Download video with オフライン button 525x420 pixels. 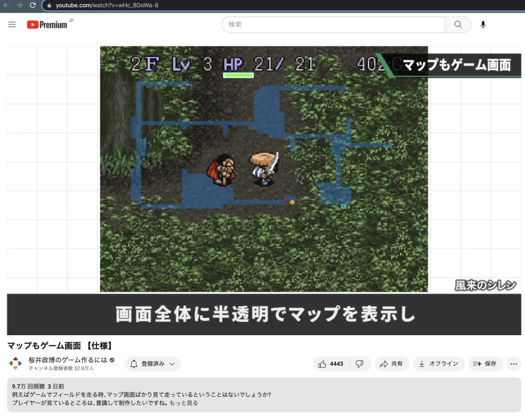(x=439, y=364)
